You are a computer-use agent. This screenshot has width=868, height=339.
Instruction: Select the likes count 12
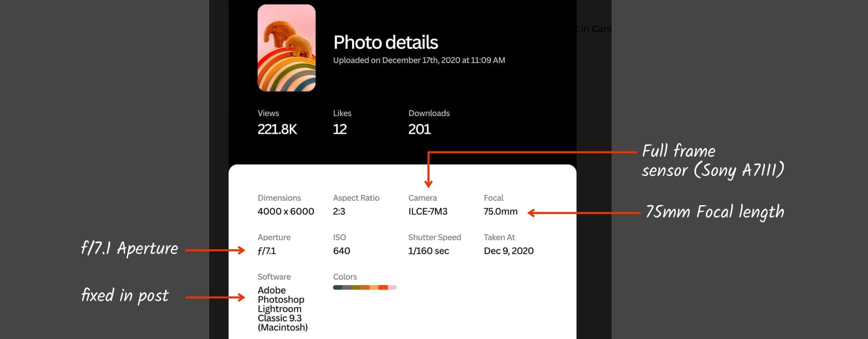pyautogui.click(x=340, y=129)
